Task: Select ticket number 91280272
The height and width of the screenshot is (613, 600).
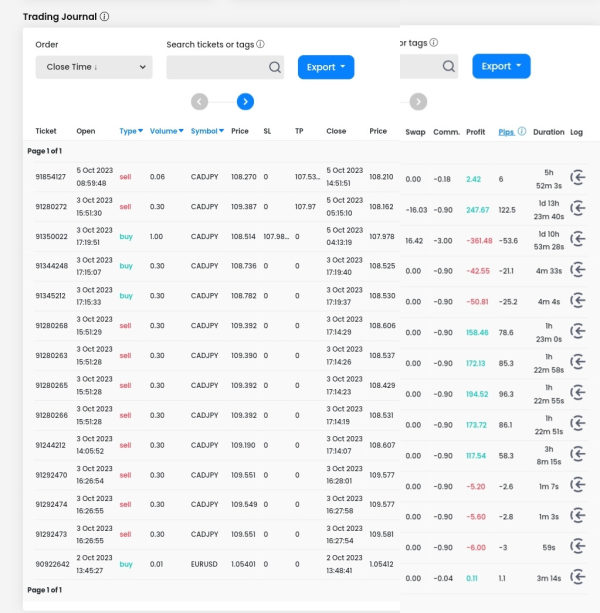Action: coord(51,206)
